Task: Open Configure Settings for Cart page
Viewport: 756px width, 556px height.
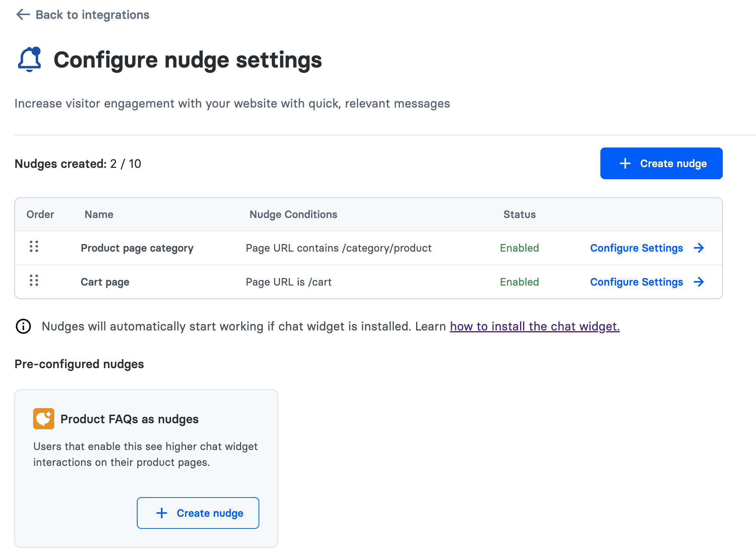Action: (636, 282)
